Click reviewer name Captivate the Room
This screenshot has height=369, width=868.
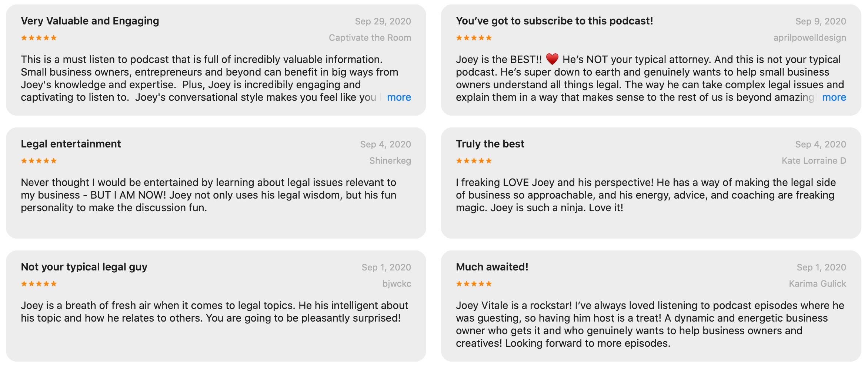click(370, 38)
